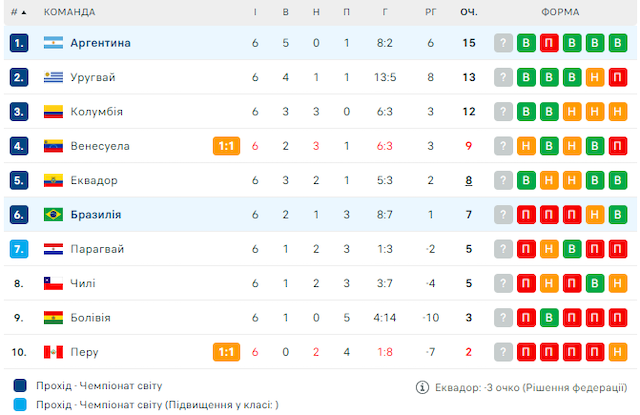Click the Chile flag icon
This screenshot has width=640, height=415.
(x=53, y=283)
